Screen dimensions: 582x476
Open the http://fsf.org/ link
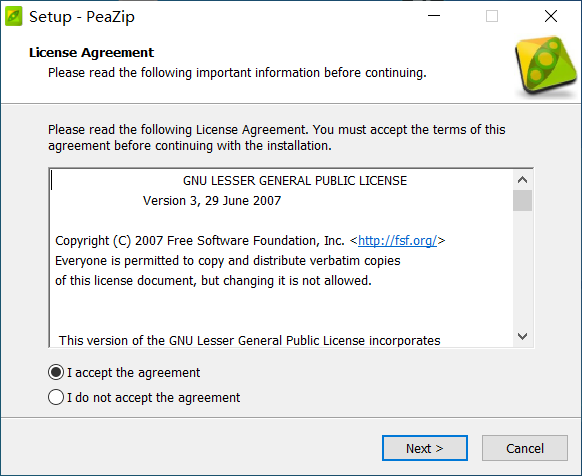397,241
